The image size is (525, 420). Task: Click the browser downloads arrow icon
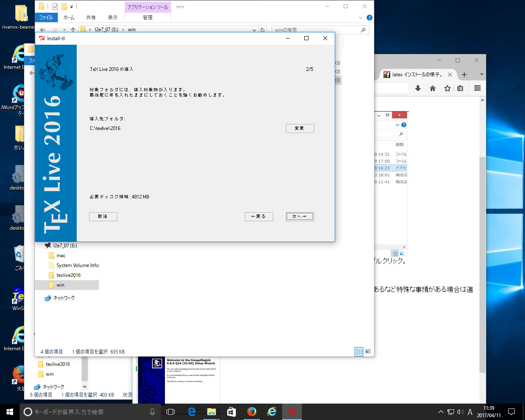click(x=418, y=88)
